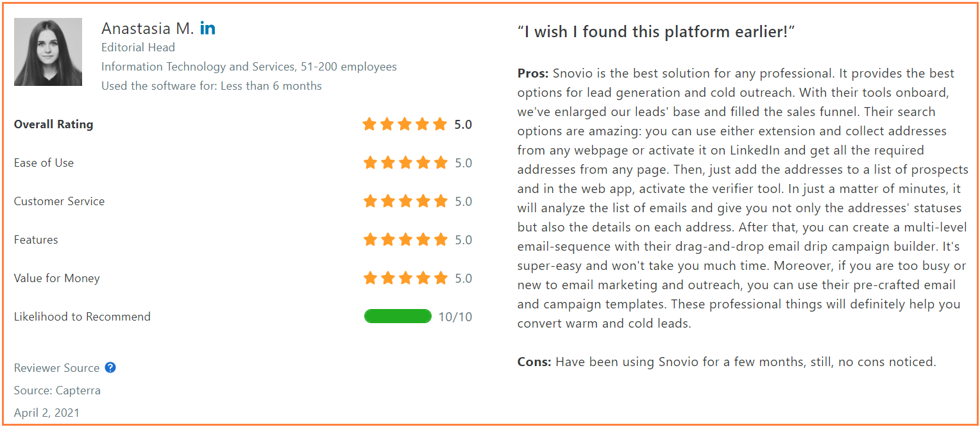This screenshot has height=427, width=980.
Task: Click the first star in Overall Rating
Action: [x=369, y=124]
